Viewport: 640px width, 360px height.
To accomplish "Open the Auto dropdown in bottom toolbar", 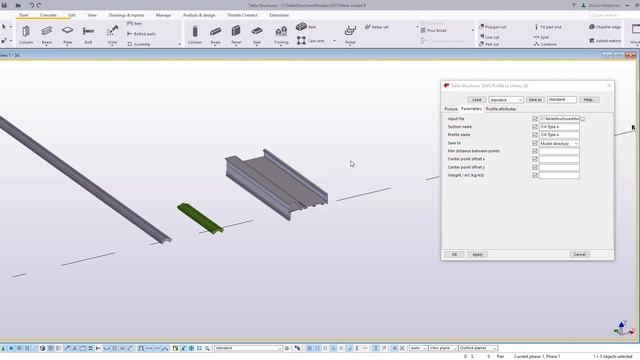I will tap(418, 348).
